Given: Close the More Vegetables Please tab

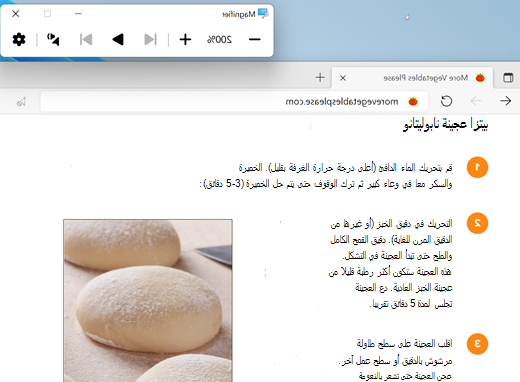Looking at the screenshot, I should 343,78.
